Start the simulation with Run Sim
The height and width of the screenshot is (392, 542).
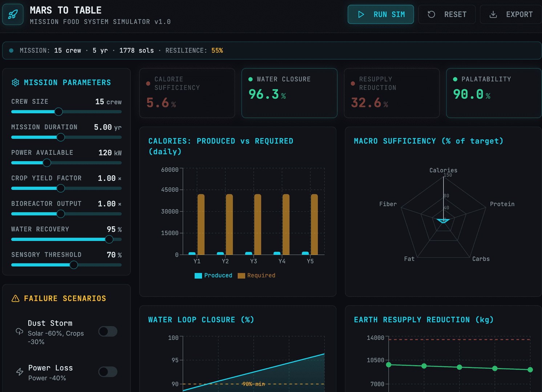pos(381,15)
